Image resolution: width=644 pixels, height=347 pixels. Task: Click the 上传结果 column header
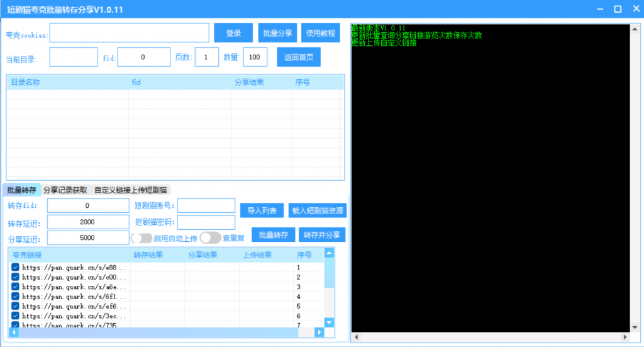coord(267,255)
